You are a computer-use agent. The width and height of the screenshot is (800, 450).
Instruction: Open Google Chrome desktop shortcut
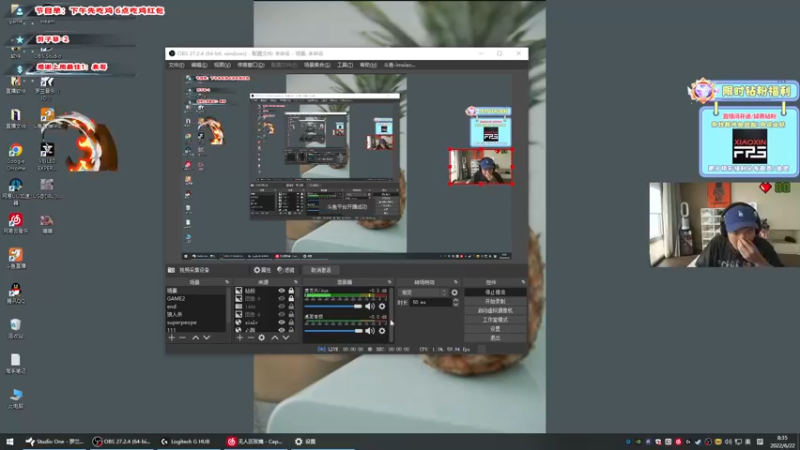click(x=15, y=157)
